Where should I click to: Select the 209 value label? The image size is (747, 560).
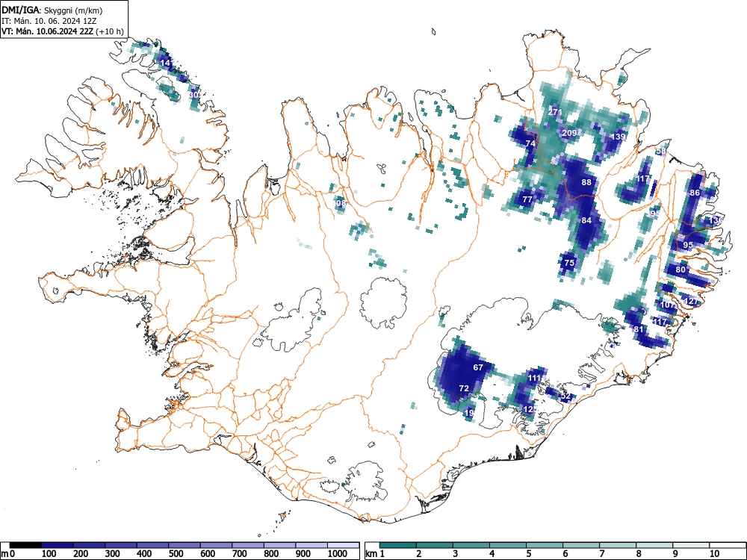[x=570, y=133]
